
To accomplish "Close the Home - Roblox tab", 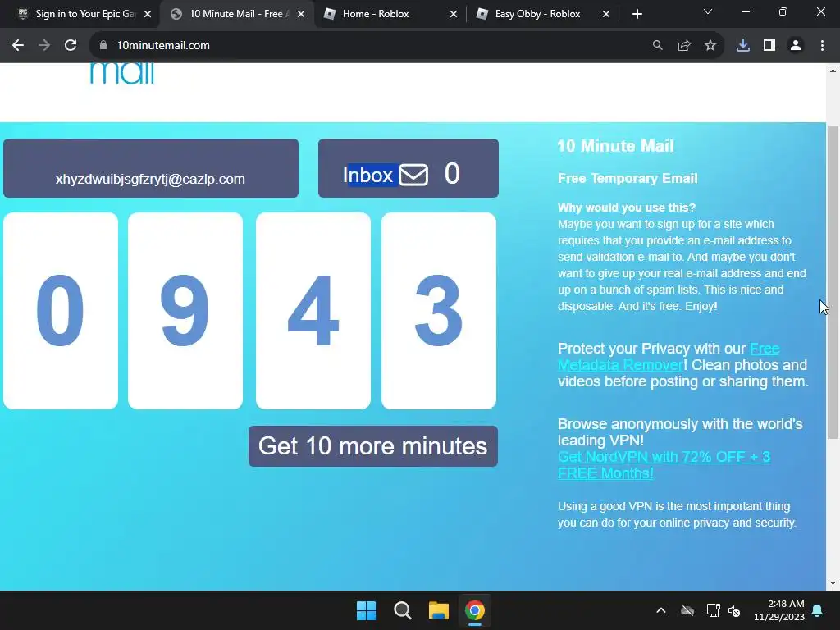I will click(x=454, y=14).
